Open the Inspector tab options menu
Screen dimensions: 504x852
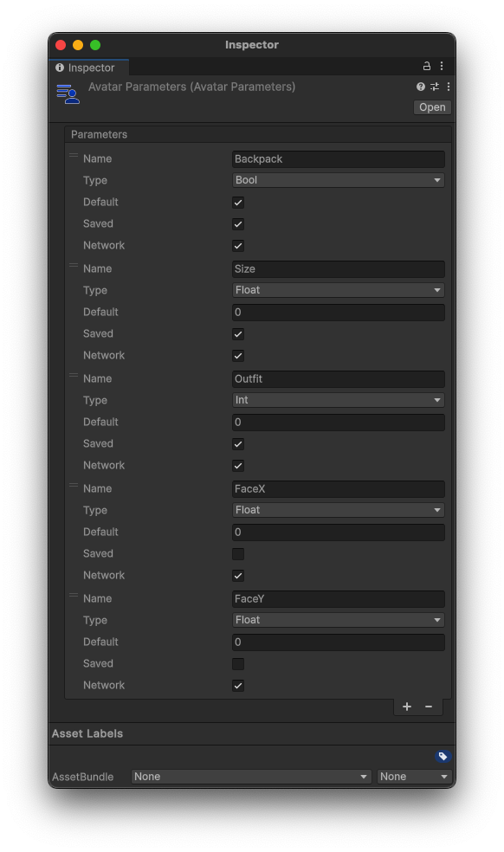tap(442, 67)
